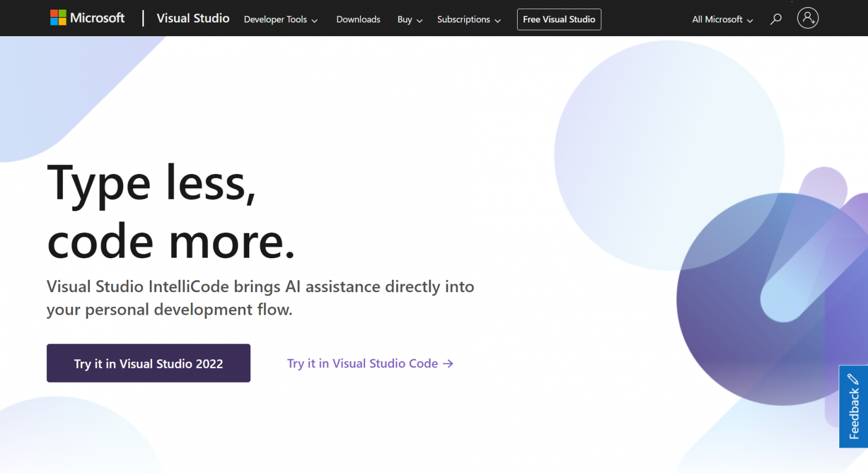
Task: Click the divider area beside the Microsoft logo
Action: point(143,18)
